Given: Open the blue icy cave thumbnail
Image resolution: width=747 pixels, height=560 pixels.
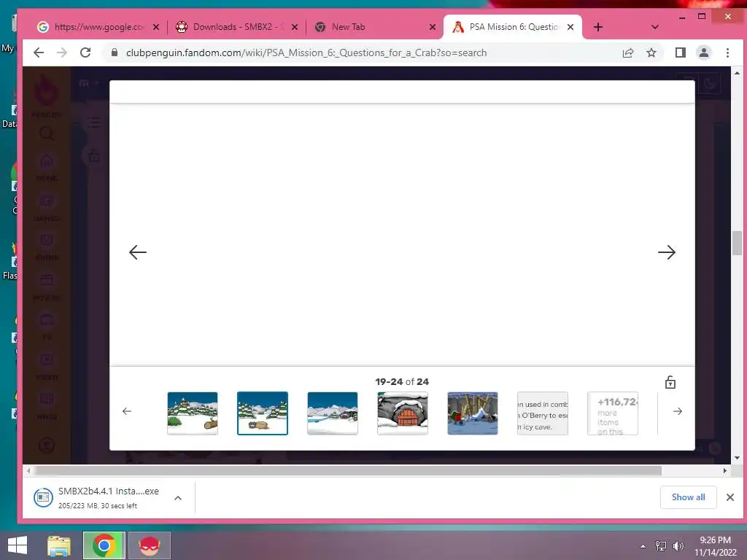Looking at the screenshot, I should (473, 413).
